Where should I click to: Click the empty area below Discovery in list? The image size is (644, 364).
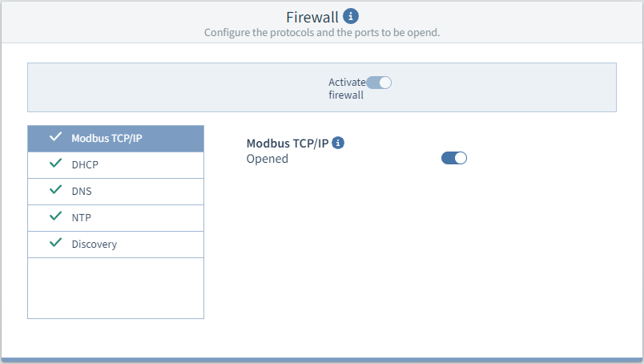[116, 288]
